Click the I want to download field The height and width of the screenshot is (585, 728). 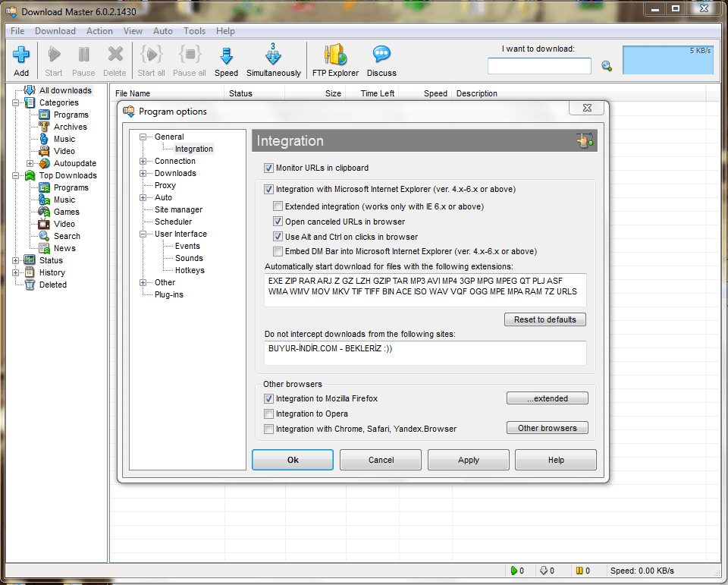point(539,66)
